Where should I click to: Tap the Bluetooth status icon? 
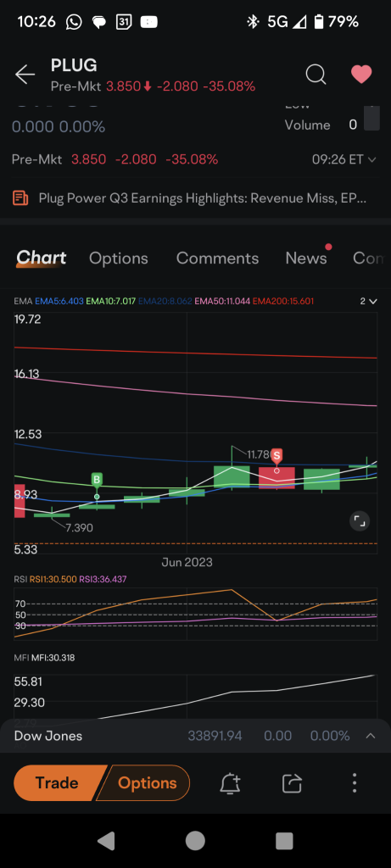coord(253,22)
